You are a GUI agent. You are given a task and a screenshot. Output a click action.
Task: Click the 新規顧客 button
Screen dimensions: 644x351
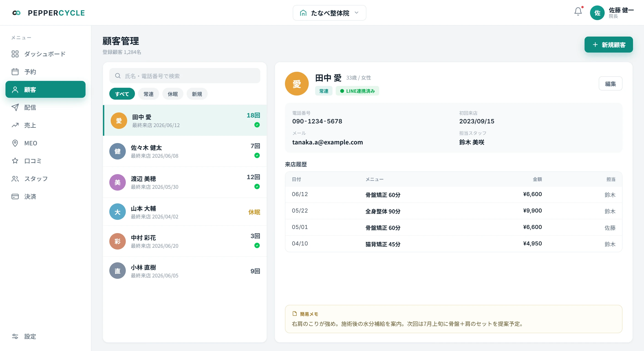point(609,45)
